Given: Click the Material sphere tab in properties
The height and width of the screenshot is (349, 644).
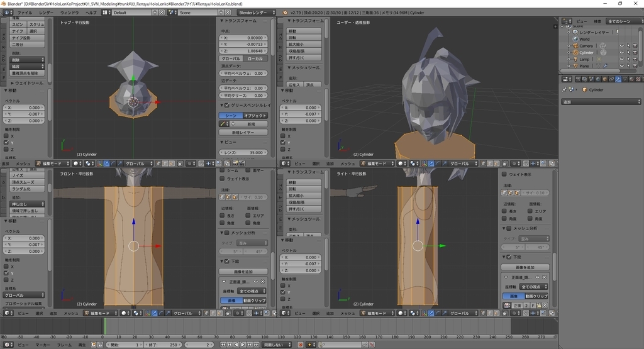Looking at the screenshot, I should (x=631, y=79).
